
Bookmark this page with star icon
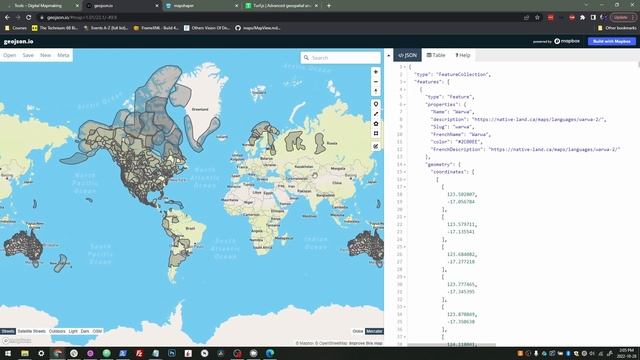(x=537, y=18)
